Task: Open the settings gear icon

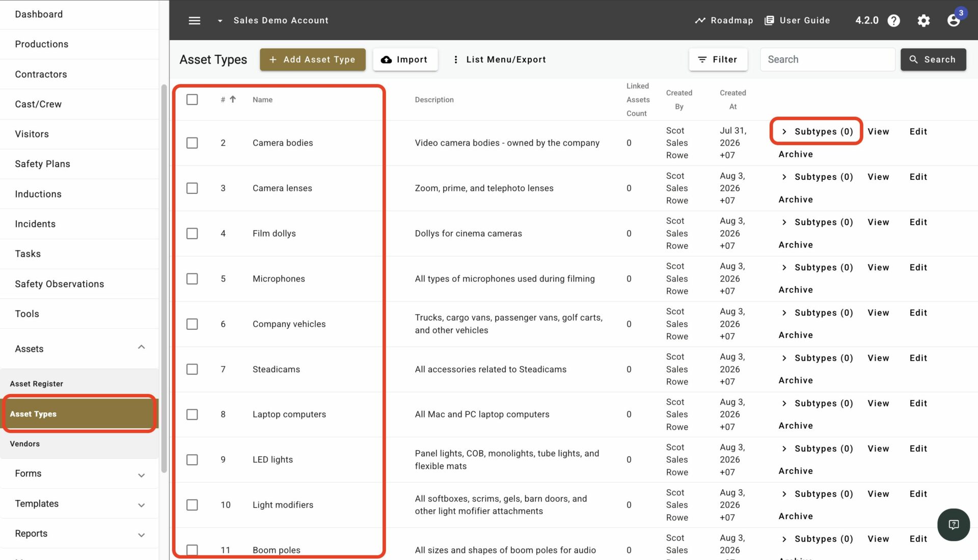Action: tap(923, 20)
